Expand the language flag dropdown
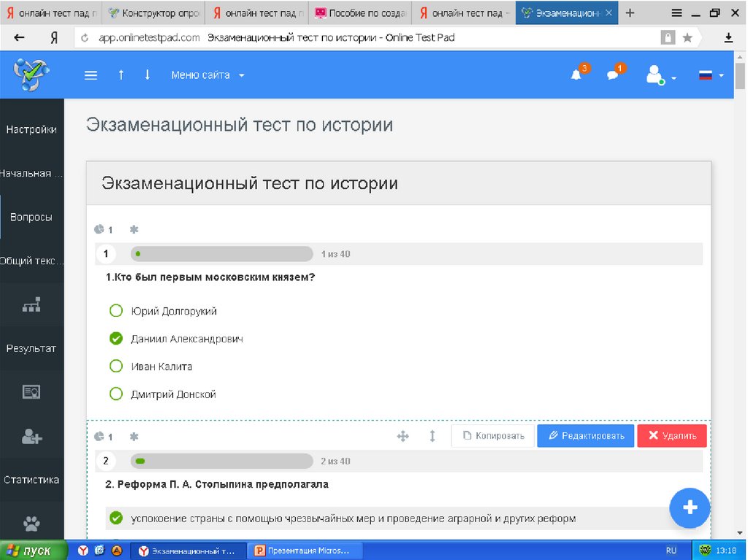This screenshot has height=560, width=748. point(711,75)
